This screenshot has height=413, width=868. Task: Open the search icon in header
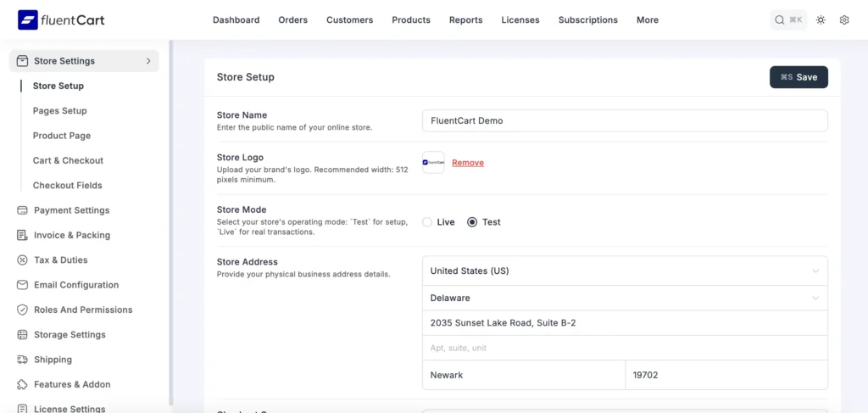pyautogui.click(x=780, y=20)
